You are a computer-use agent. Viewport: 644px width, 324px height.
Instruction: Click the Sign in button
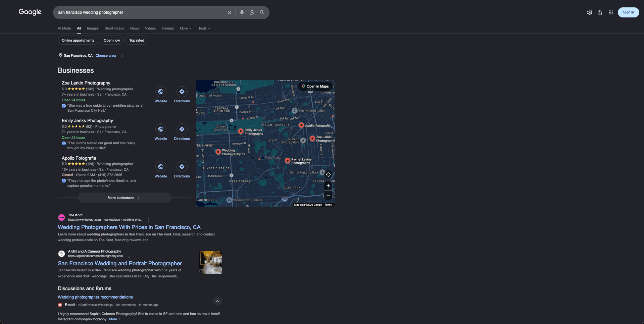tap(628, 12)
